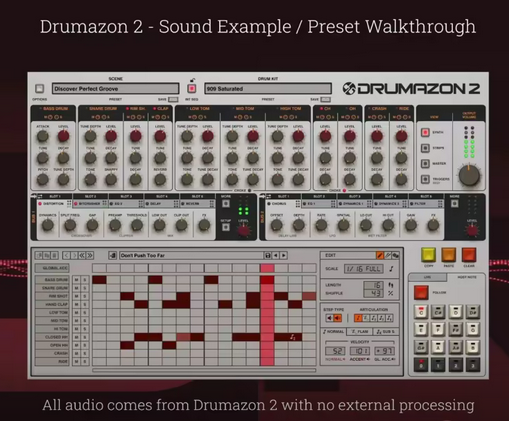Solo the Hand Clap track
The height and width of the screenshot is (421, 509).
coord(85,304)
